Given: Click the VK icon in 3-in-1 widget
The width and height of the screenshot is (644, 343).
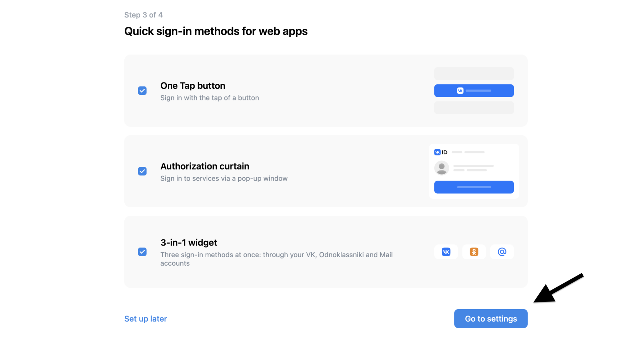Looking at the screenshot, I should (x=446, y=252).
